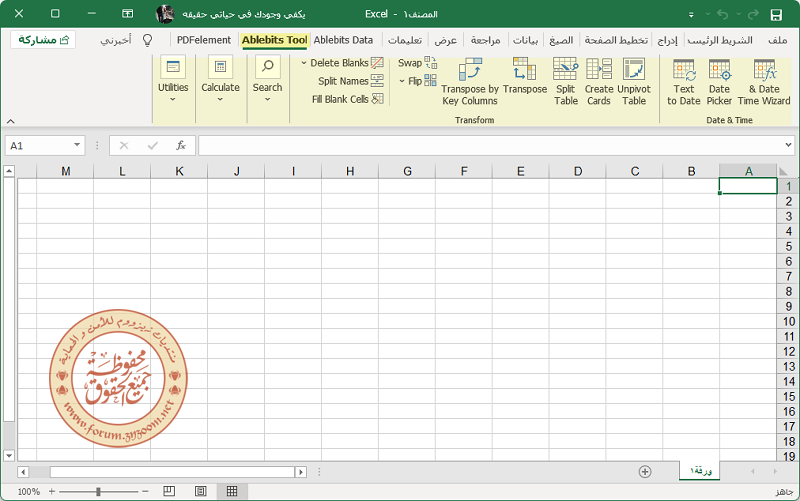Zoom out with the minus button

(x=145, y=491)
